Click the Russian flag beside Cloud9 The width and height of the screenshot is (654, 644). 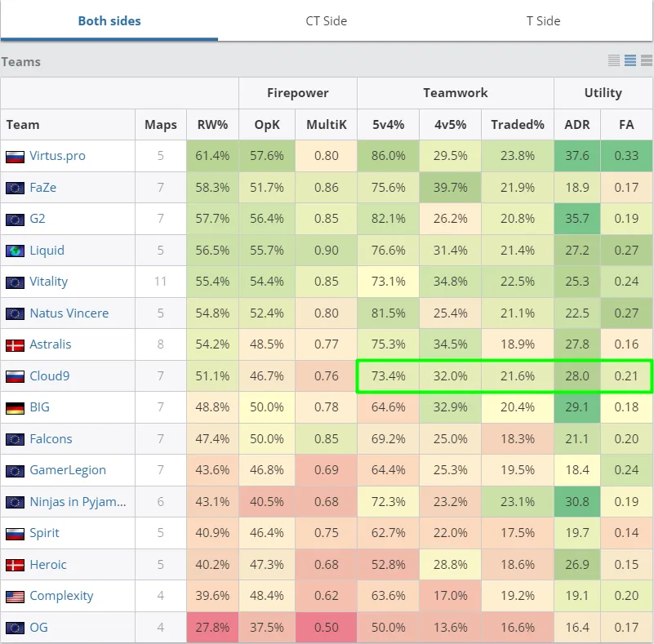coord(15,377)
